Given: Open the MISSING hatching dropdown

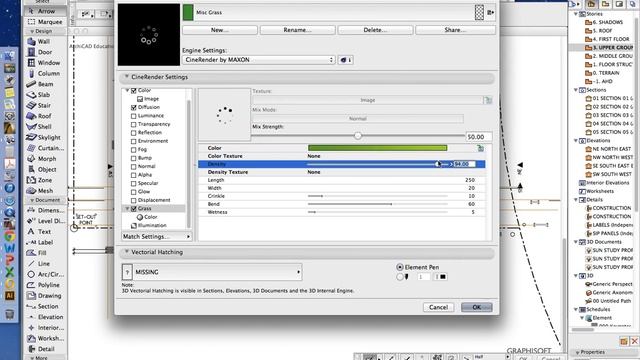Looking at the screenshot, I should [x=212, y=272].
